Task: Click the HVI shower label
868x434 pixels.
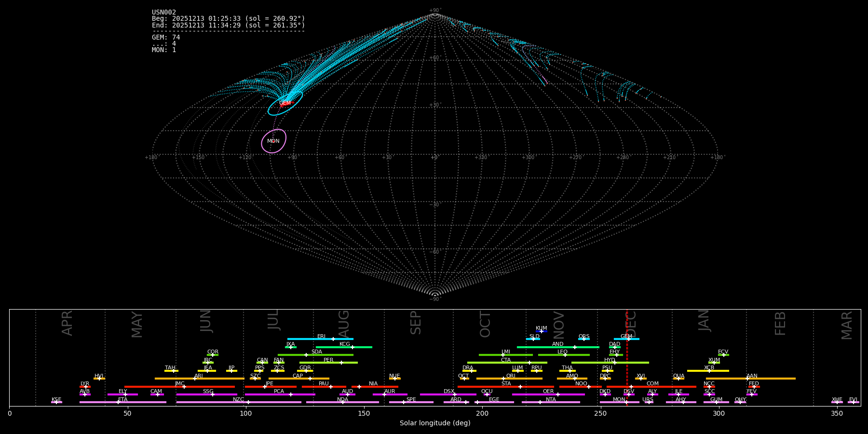Action: (x=99, y=376)
